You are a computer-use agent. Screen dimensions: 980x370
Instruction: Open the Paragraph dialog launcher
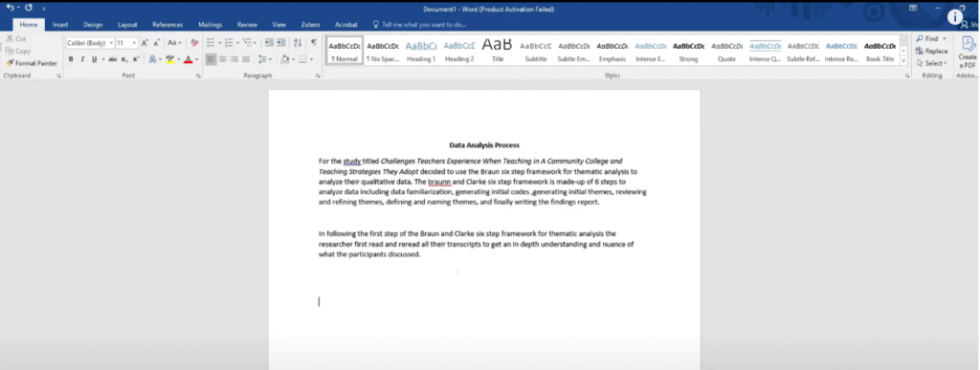pos(318,76)
